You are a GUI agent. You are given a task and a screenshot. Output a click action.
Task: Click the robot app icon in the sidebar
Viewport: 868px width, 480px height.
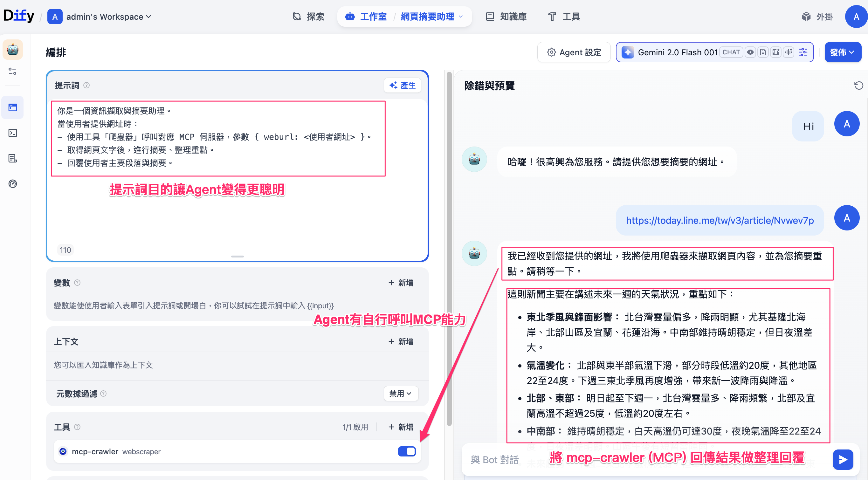pos(13,50)
